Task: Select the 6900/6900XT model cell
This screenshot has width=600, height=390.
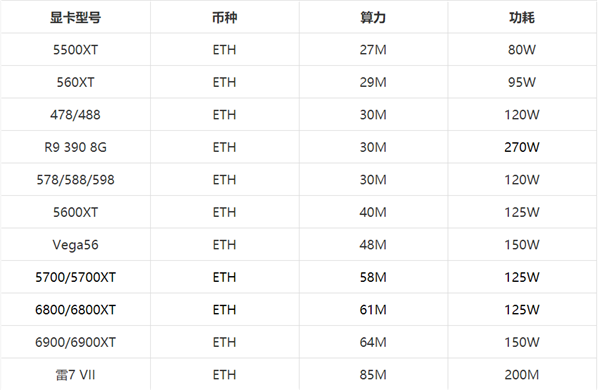Action: [x=75, y=343]
